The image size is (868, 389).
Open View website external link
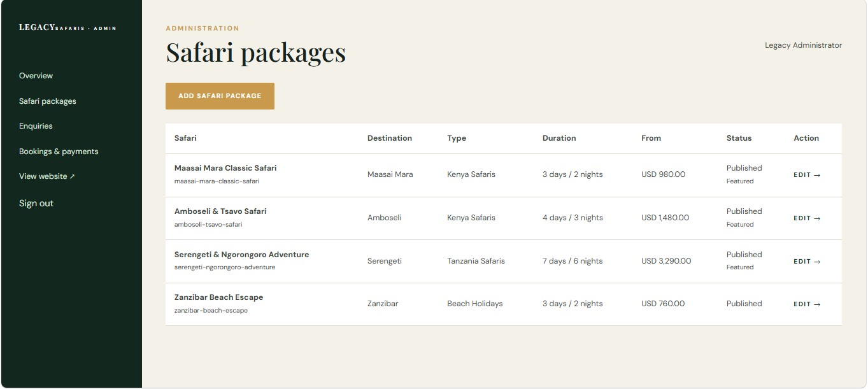tap(47, 176)
